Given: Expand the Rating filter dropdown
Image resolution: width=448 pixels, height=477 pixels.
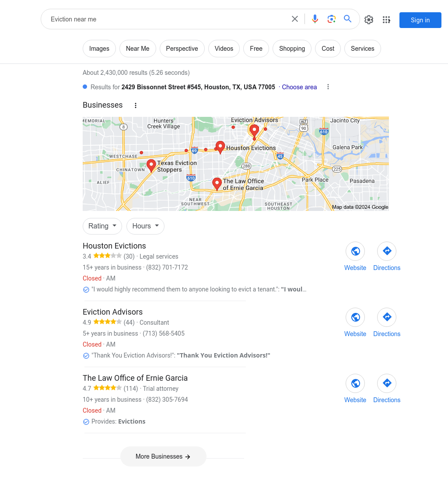Looking at the screenshot, I should click(x=102, y=226).
